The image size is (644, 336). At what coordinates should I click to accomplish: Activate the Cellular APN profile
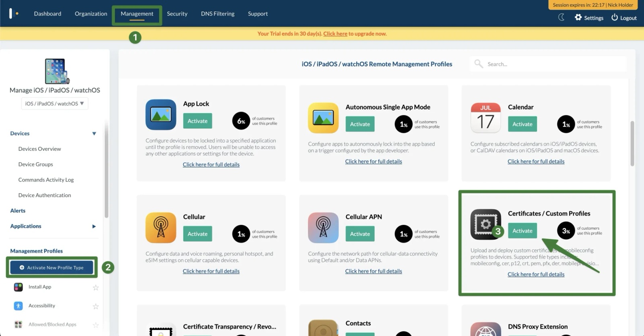point(360,234)
